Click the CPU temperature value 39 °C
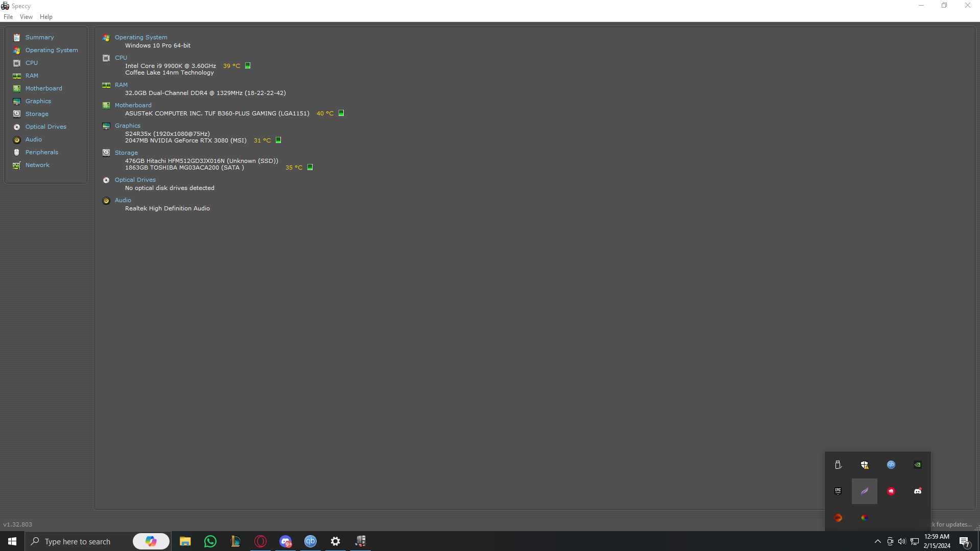 [x=231, y=66]
